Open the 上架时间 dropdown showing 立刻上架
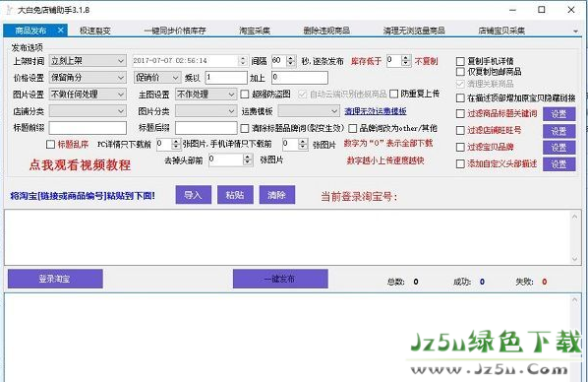The width and height of the screenshot is (588, 382). coord(88,61)
